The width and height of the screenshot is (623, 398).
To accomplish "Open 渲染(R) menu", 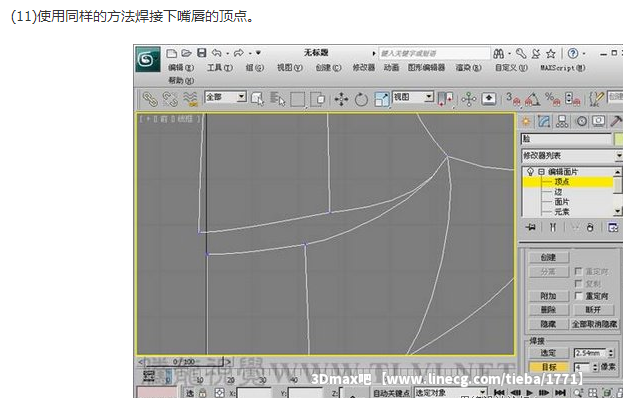I will 468,68.
